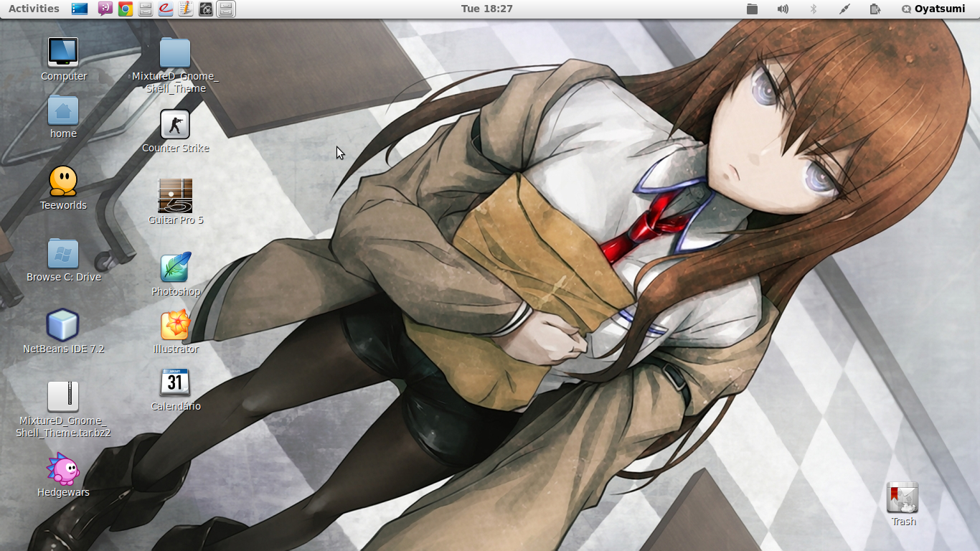Screen dimensions: 980x551
Task: Select the MixtureD_Gnome_Shell_Theme.tar.bz2 archive icon
Action: 63,396
